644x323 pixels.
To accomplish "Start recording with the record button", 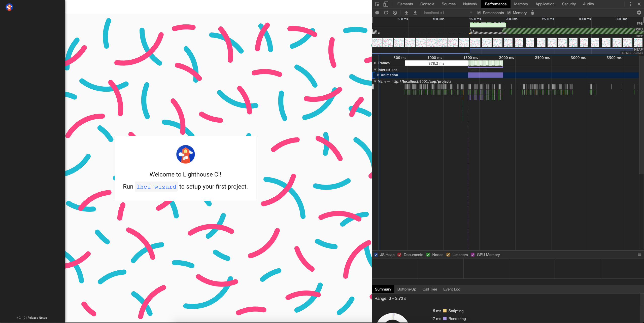I will (x=377, y=13).
